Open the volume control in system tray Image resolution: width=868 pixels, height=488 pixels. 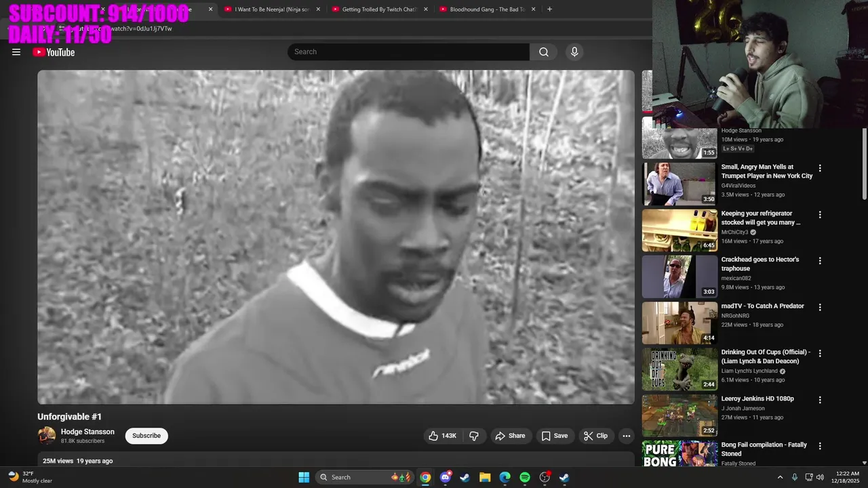tap(820, 477)
